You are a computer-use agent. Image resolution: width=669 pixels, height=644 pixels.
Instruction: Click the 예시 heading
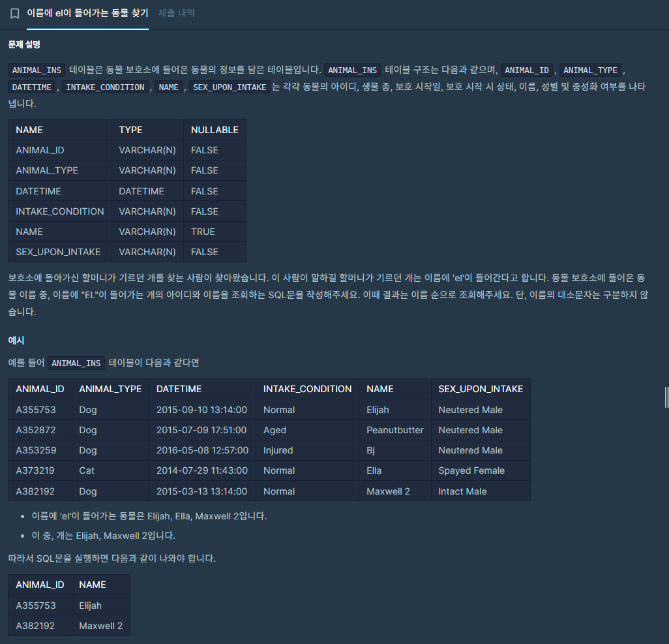pyautogui.click(x=16, y=341)
